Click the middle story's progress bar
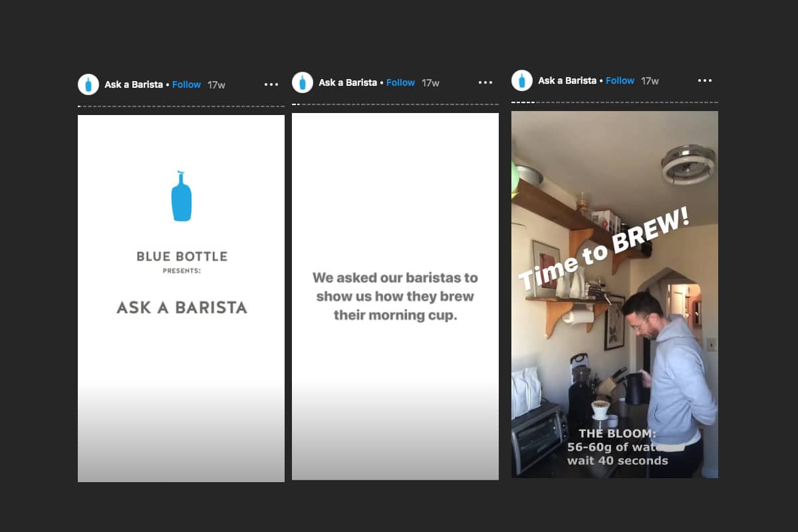 [395, 104]
